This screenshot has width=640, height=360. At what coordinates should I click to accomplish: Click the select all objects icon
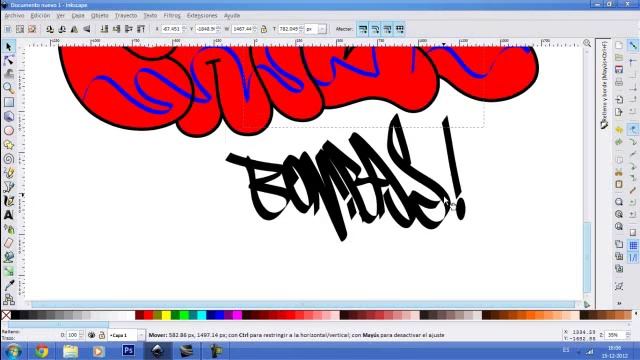[8, 29]
